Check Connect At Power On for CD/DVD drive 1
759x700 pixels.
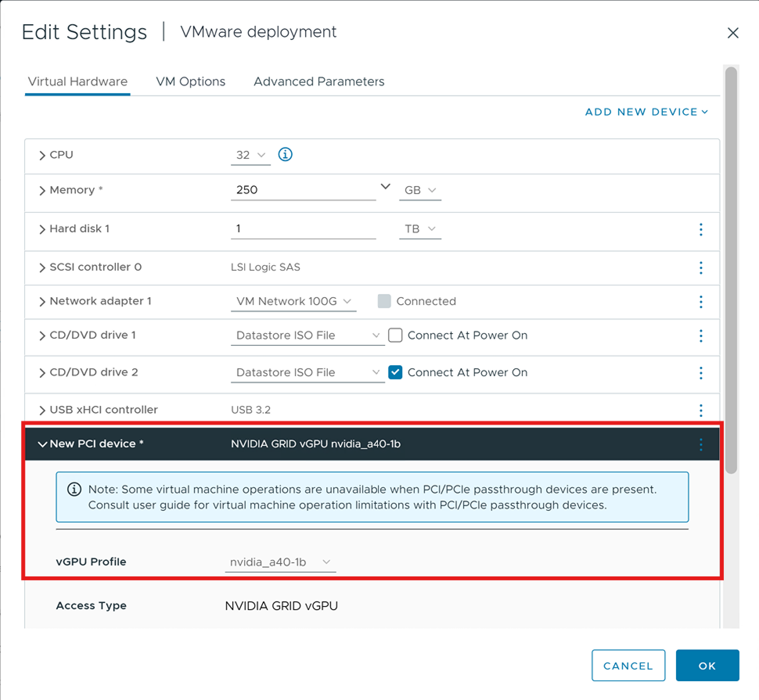(x=396, y=335)
